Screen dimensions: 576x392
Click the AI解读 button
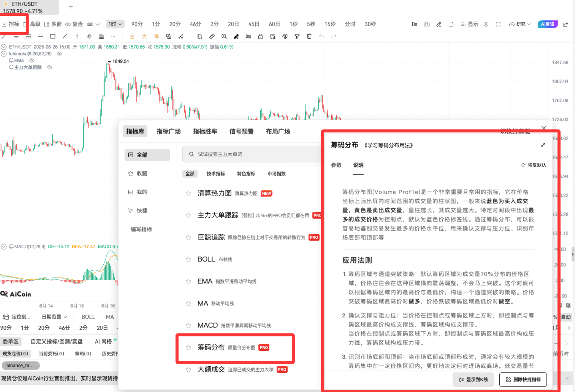pos(547,24)
